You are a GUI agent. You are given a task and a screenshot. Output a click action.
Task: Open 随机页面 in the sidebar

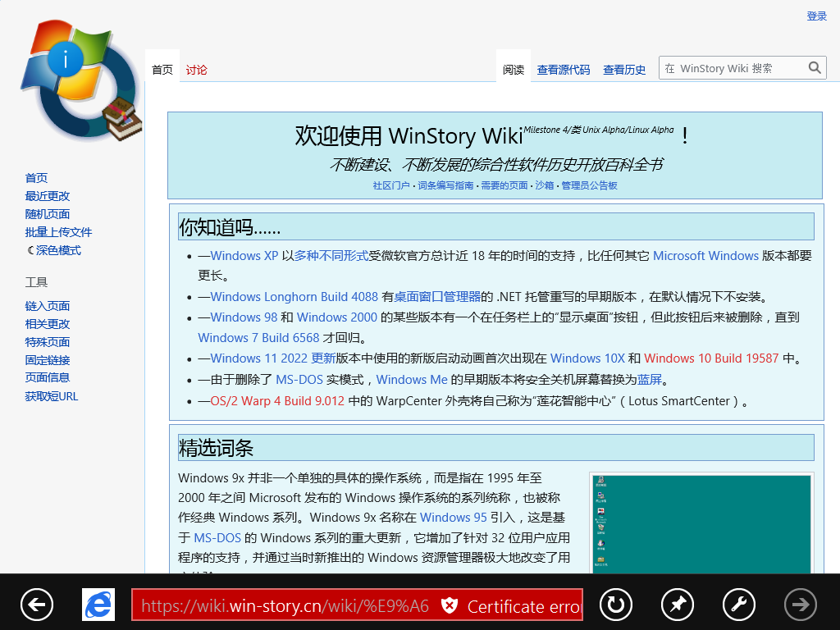coord(47,214)
